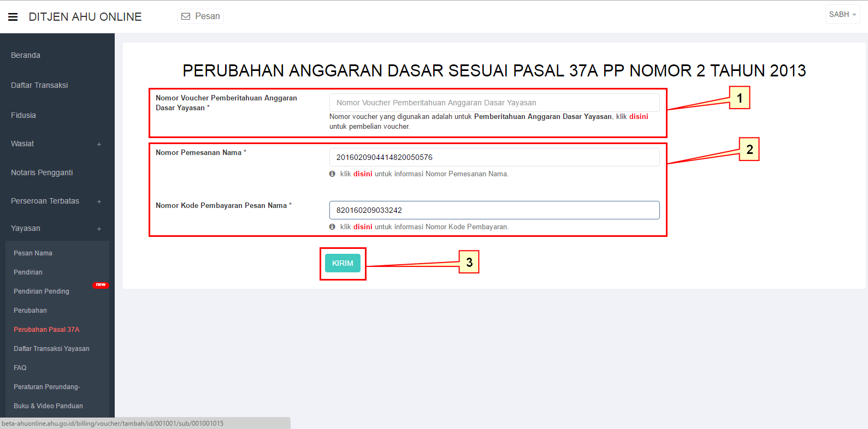
Task: Expand the Perseroan Terbatas menu
Action: click(x=99, y=201)
